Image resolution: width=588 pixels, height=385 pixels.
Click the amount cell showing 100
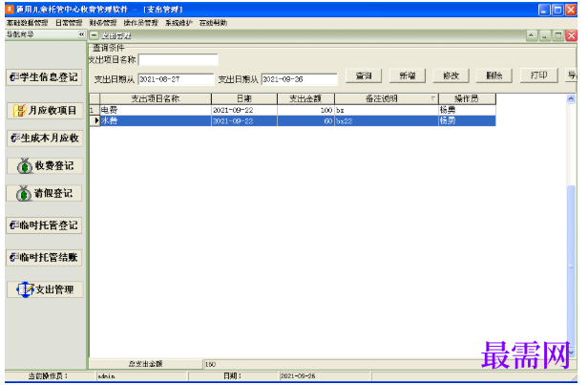tap(305, 110)
